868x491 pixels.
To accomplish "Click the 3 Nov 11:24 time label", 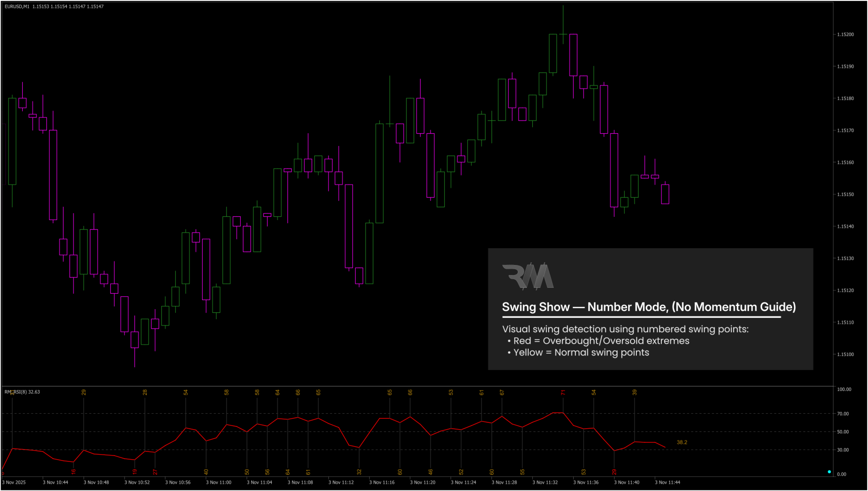I will [464, 482].
